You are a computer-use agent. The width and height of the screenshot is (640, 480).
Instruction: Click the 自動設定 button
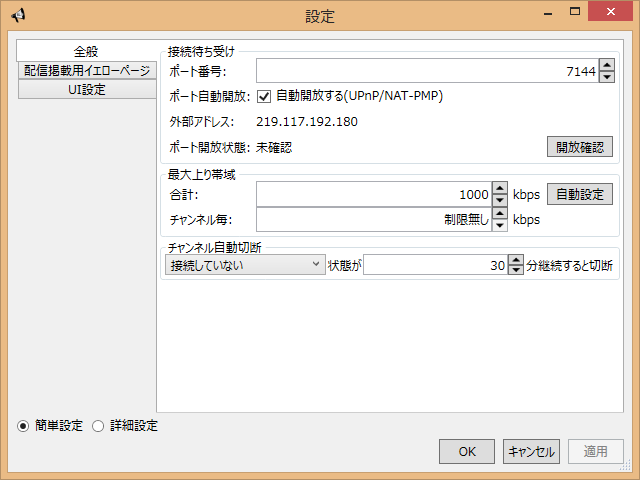(580, 194)
